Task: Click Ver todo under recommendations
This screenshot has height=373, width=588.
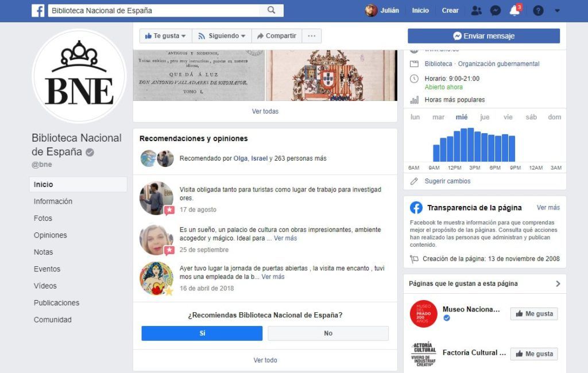Action: (x=265, y=360)
